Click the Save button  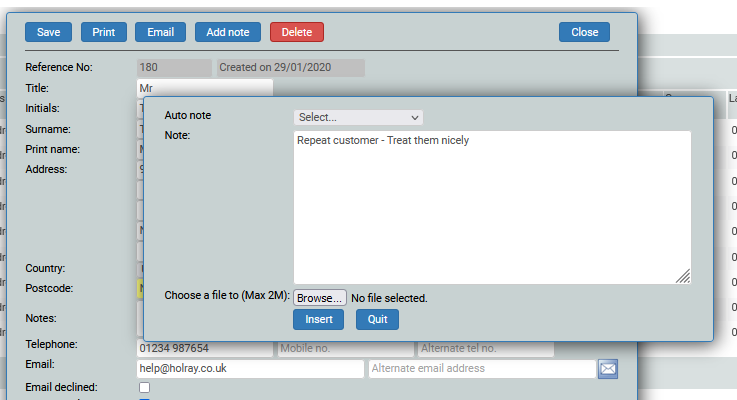47,32
